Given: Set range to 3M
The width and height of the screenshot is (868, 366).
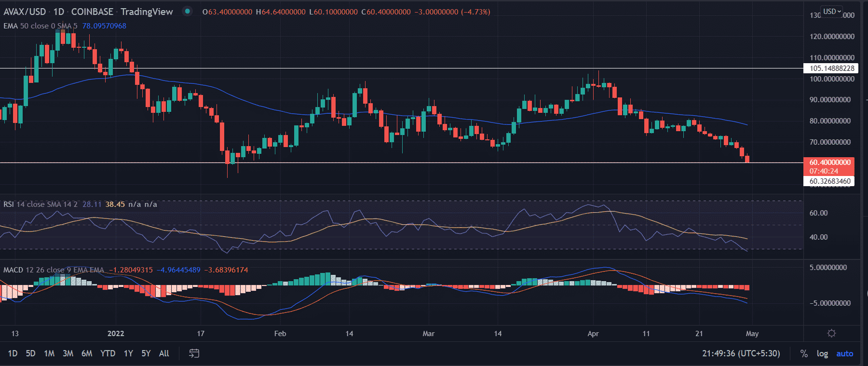Looking at the screenshot, I should coord(68,353).
